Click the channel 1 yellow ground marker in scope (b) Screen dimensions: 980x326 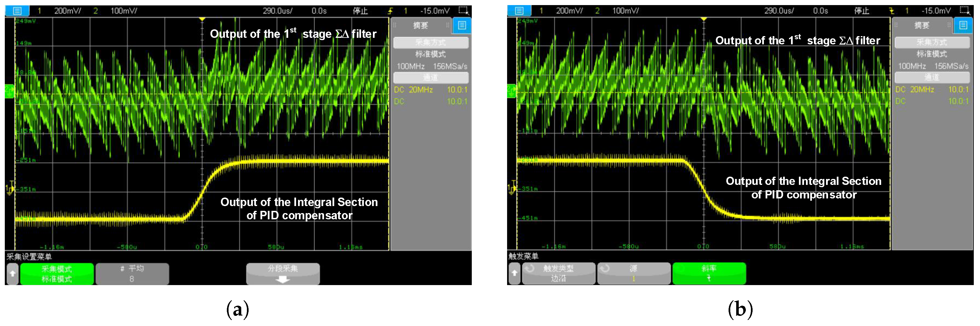tap(512, 188)
